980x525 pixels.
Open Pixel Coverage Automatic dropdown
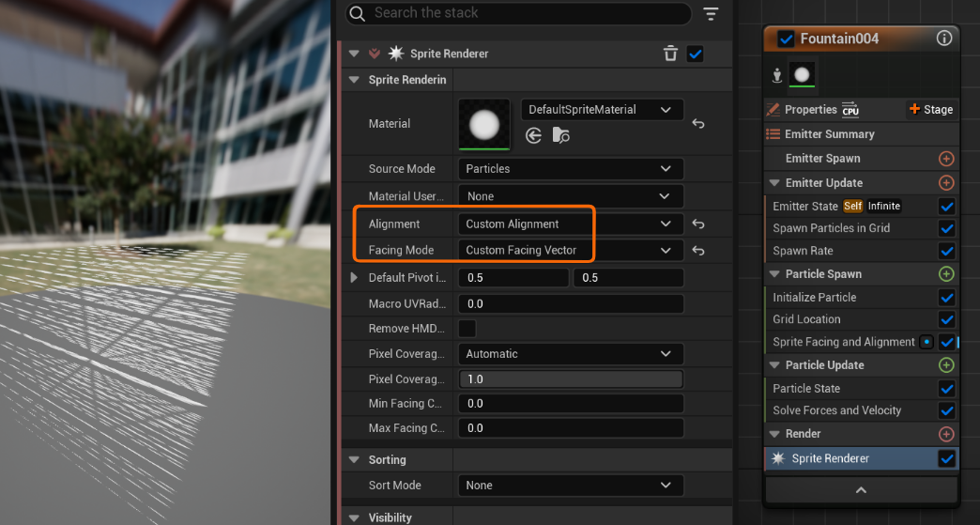pos(571,354)
